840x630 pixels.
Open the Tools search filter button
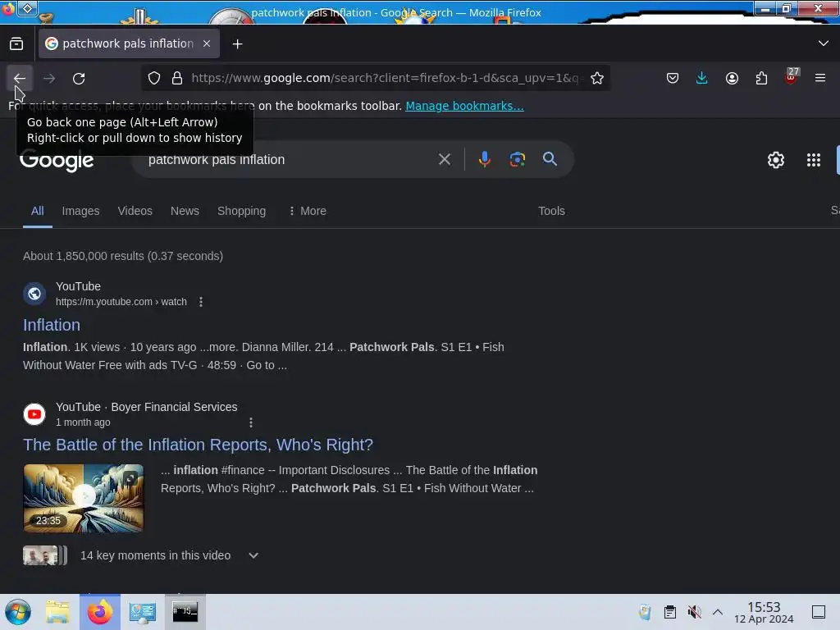(551, 211)
